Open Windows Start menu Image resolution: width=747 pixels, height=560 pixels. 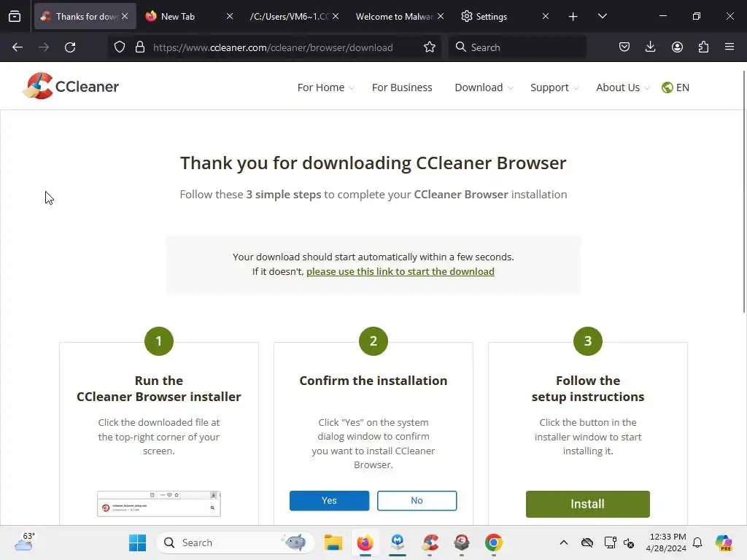[138, 542]
